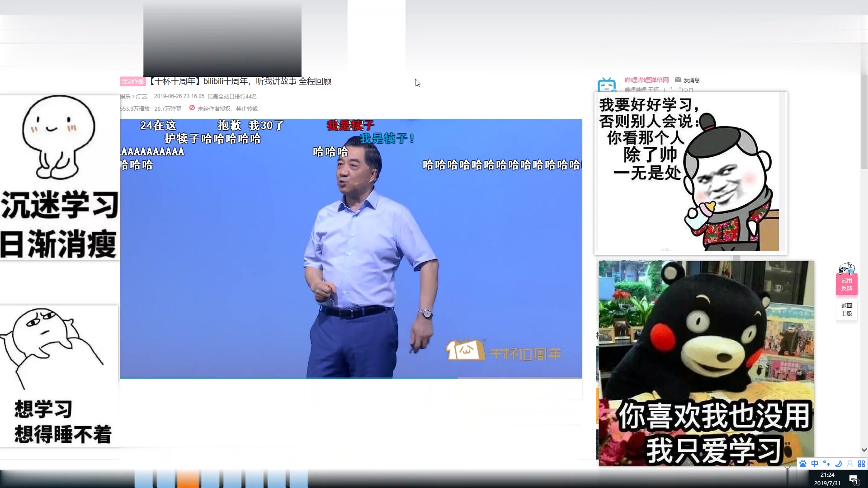Viewport: 868px width, 488px height.
Task: Toggle night mode with the moon icon
Action: (x=838, y=464)
